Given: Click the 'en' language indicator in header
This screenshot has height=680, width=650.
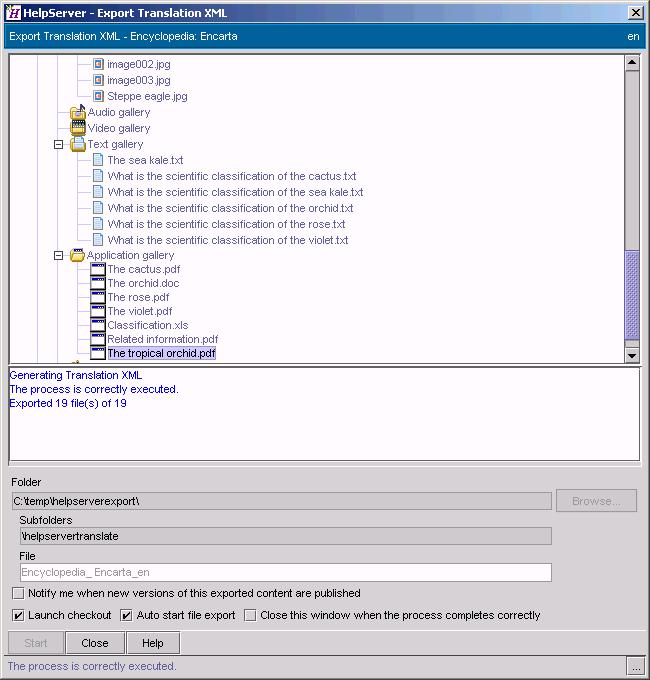Looking at the screenshot, I should [633, 36].
